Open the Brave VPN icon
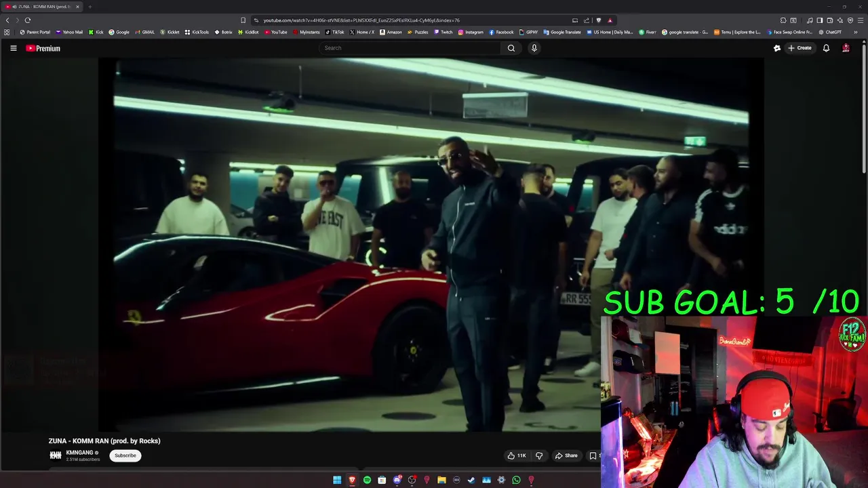 [x=850, y=20]
